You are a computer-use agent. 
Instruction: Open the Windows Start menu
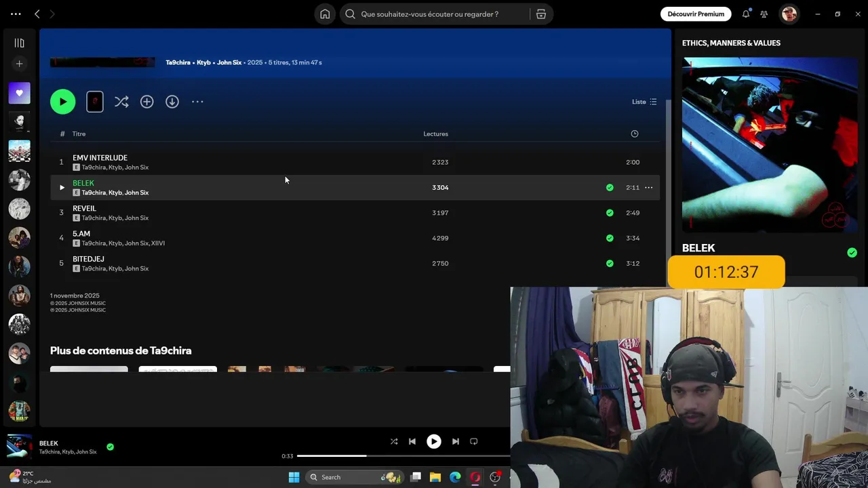click(x=294, y=477)
